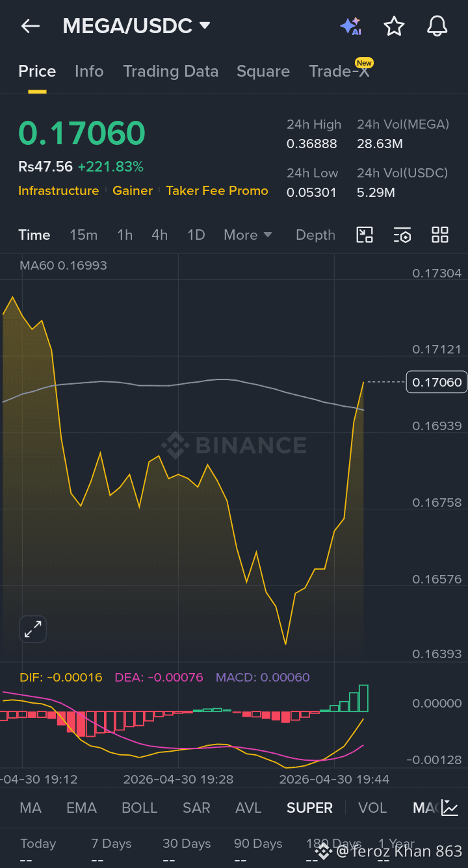
Task: Select the 15m chart interval
Action: [x=84, y=235]
